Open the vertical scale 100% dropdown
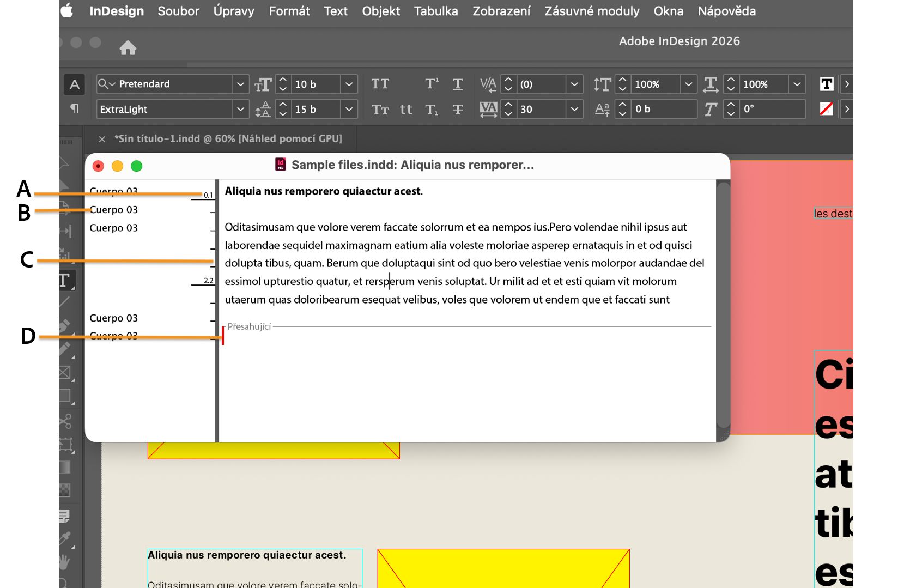910x588 pixels. click(x=689, y=84)
